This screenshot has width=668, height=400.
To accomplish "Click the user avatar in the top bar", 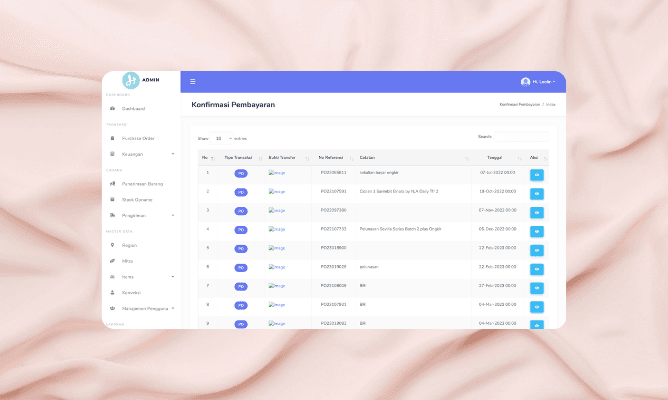I will [x=525, y=81].
